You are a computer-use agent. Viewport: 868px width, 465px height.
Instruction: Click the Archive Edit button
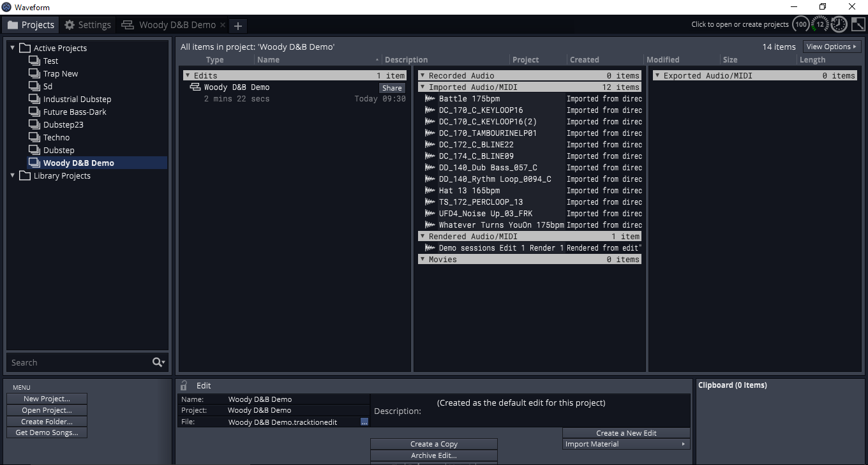(x=434, y=455)
